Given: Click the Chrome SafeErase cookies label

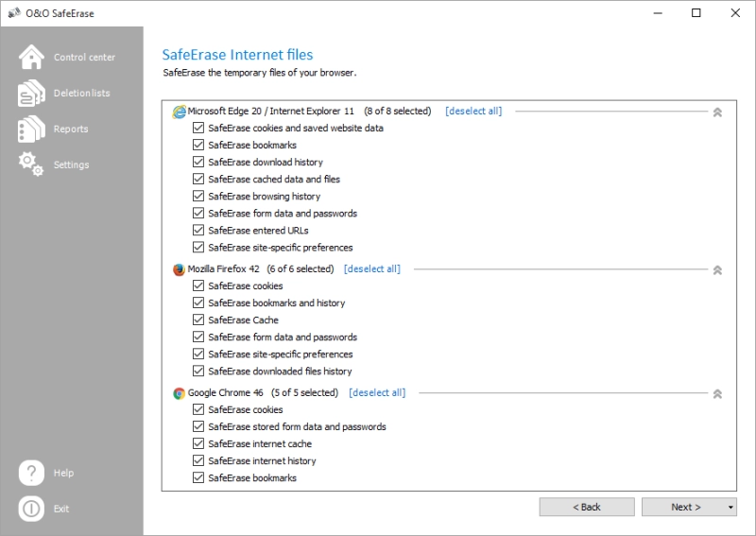Looking at the screenshot, I should click(246, 409).
